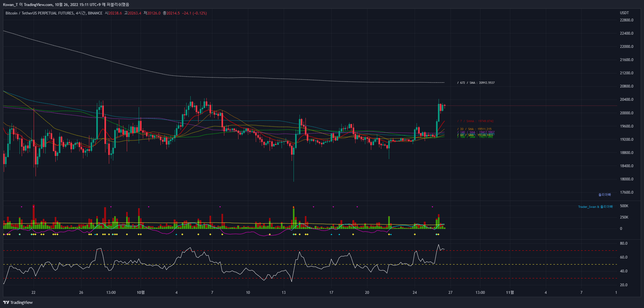Image resolution: width=644 pixels, height=308 pixels.
Task: Click the green 100 SMA label 19277.892
Action: (475, 137)
